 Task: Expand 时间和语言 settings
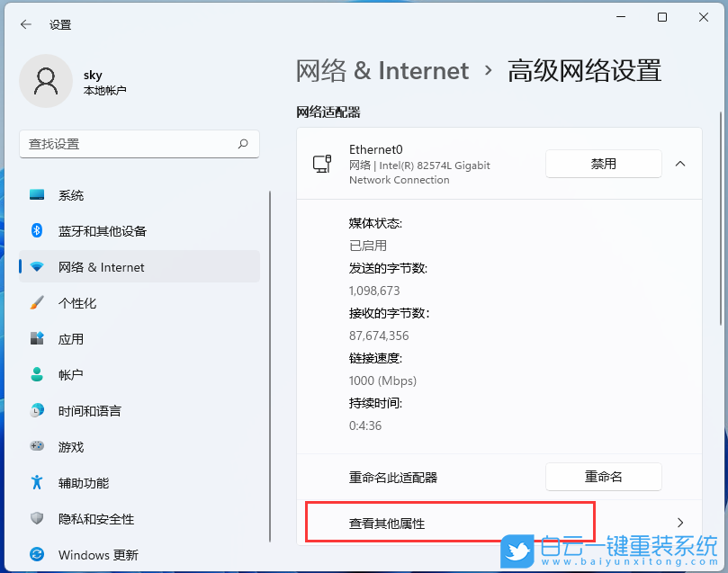[x=37, y=411]
